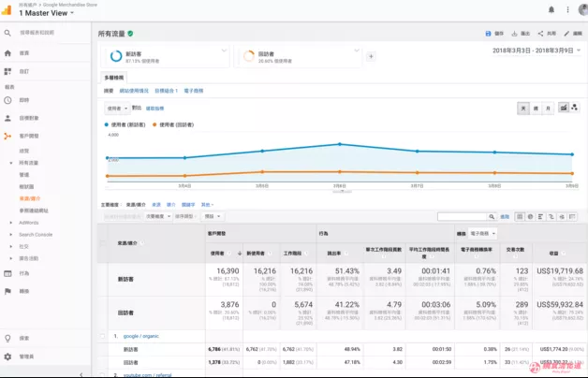Open the 1 Master View account dropdown
The width and height of the screenshot is (588, 378).
click(x=47, y=13)
